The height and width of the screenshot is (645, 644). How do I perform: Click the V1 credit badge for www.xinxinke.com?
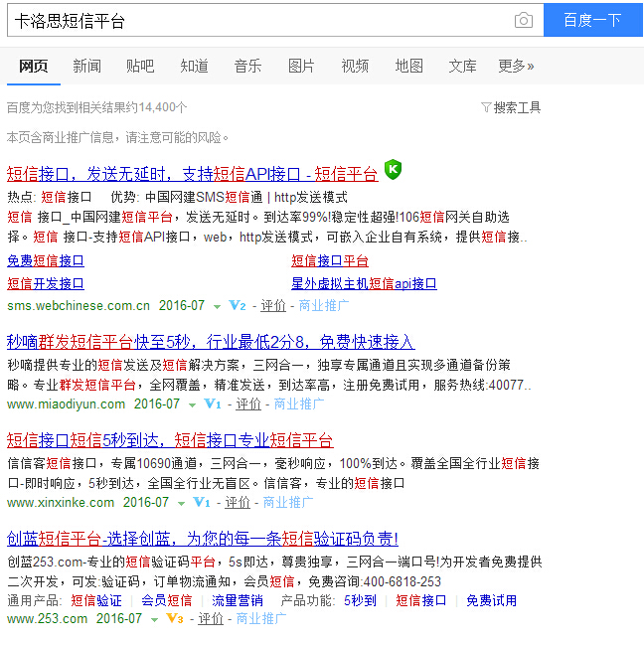click(201, 502)
